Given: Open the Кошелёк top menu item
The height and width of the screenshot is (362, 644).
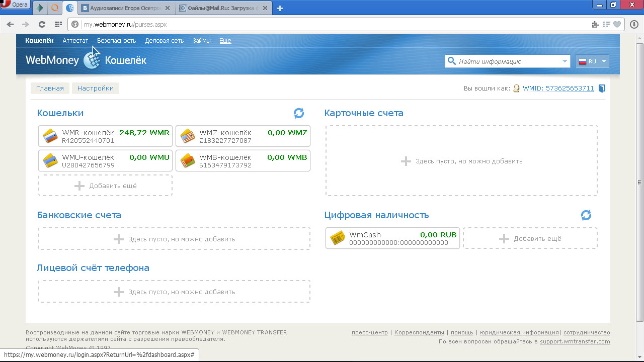Looking at the screenshot, I should [x=39, y=41].
